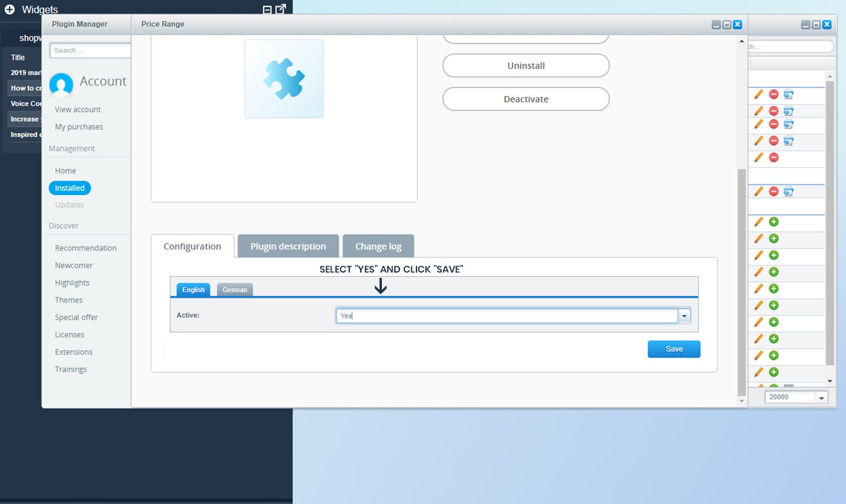
Task: Open the Highlights section
Action: pyautogui.click(x=72, y=283)
